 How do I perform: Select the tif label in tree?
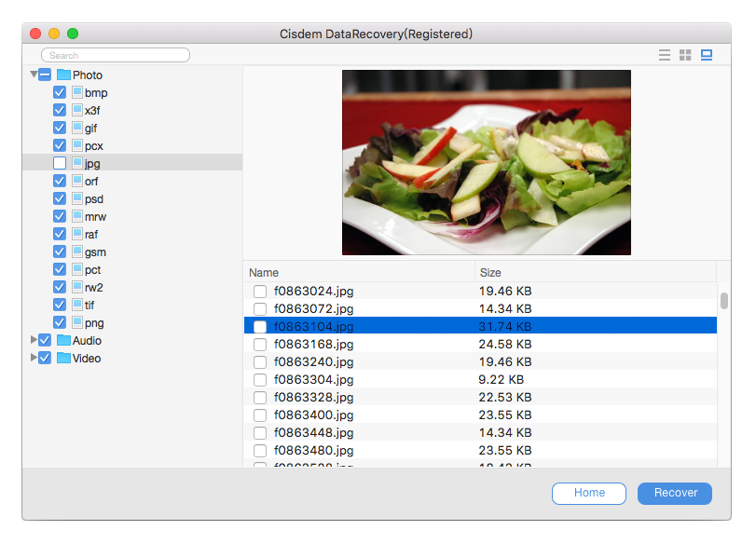[89, 305]
